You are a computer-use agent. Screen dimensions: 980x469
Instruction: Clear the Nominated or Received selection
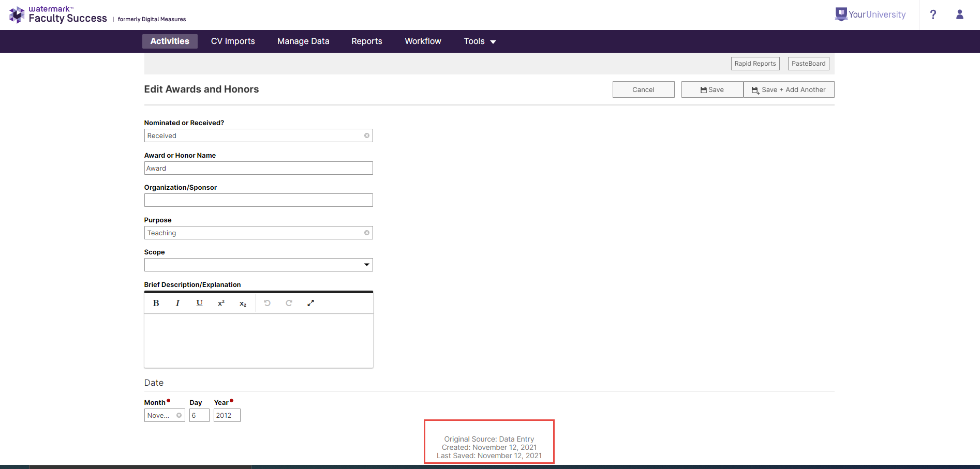point(366,135)
